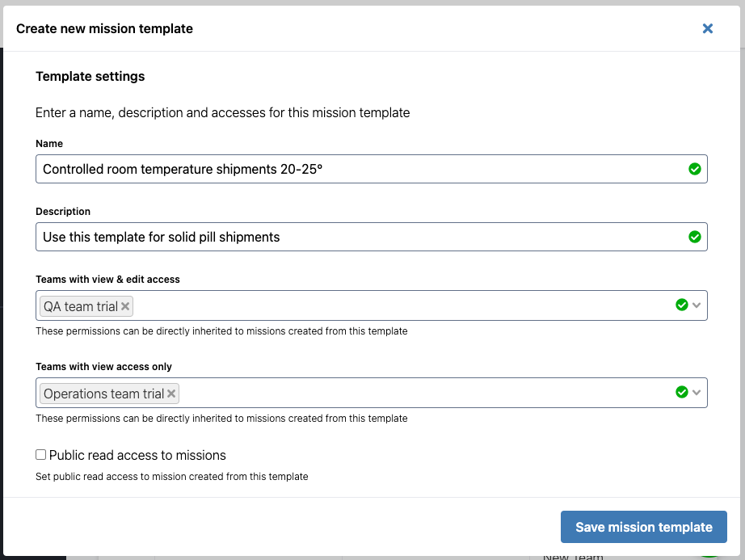Image resolution: width=745 pixels, height=560 pixels.
Task: Click the Teams with view access only label
Action: click(x=103, y=366)
